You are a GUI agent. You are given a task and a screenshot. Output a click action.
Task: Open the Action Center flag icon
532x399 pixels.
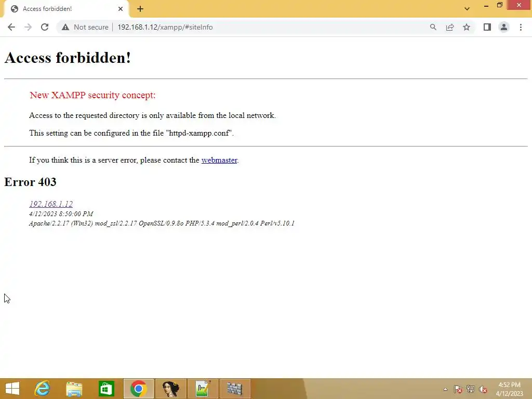458,389
